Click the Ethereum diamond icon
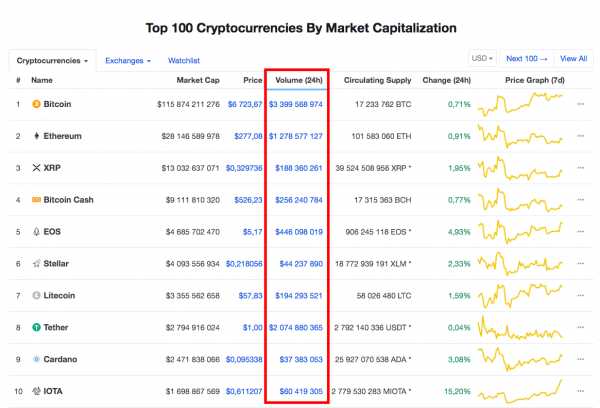Screen dimensions: 600x408 tap(36, 136)
